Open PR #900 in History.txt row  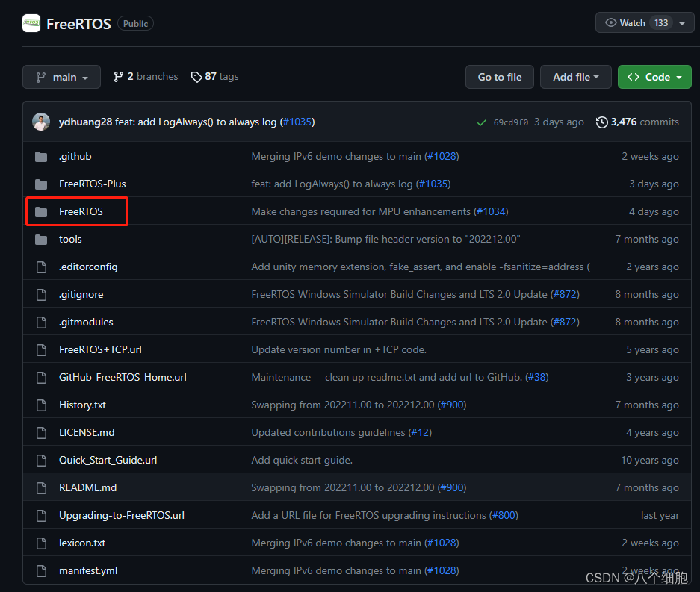pyautogui.click(x=452, y=405)
